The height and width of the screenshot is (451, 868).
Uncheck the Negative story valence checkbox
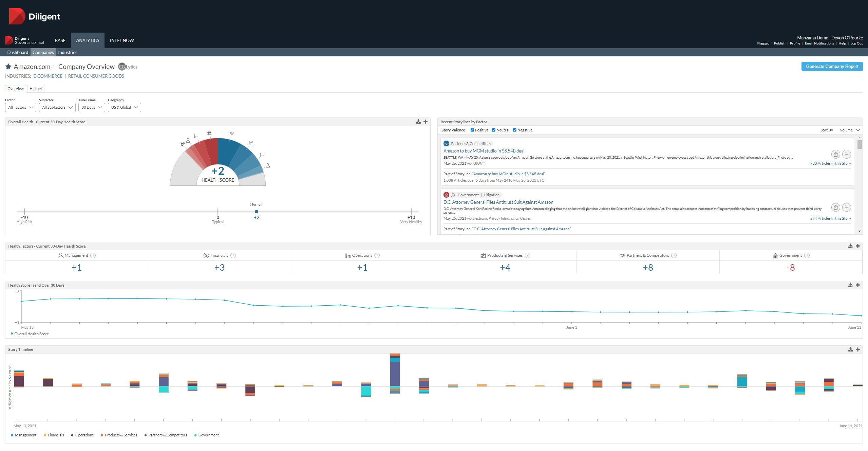[x=515, y=130]
